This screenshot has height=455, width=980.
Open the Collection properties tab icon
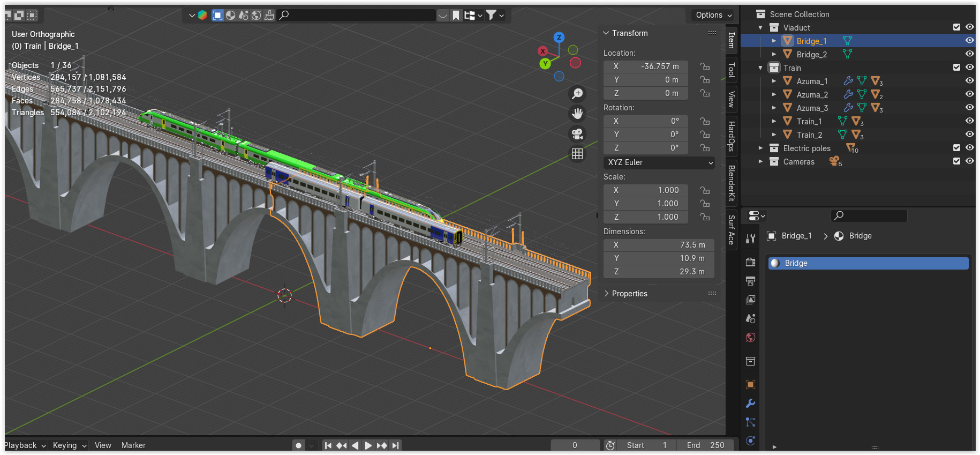(x=750, y=361)
